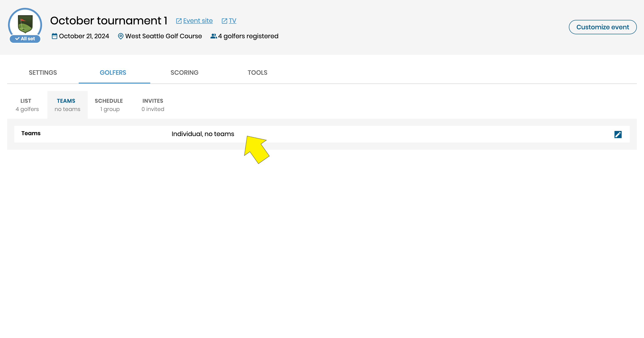Click the pencil edit icon for Teams
The image size is (644, 338).
(618, 134)
